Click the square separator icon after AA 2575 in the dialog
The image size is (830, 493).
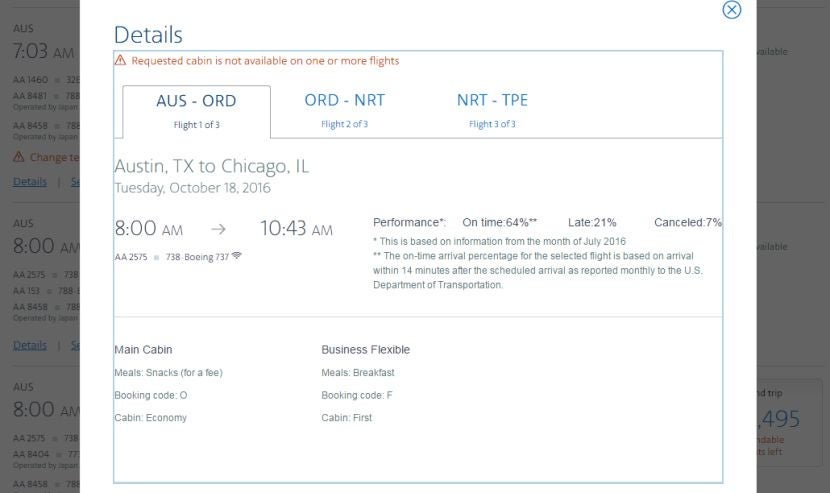156,257
